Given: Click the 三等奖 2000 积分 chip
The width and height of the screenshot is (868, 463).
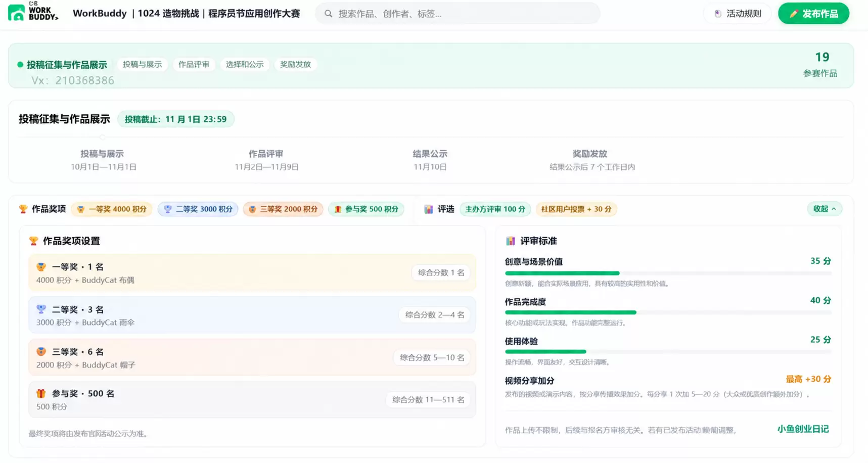Looking at the screenshot, I should [x=284, y=209].
